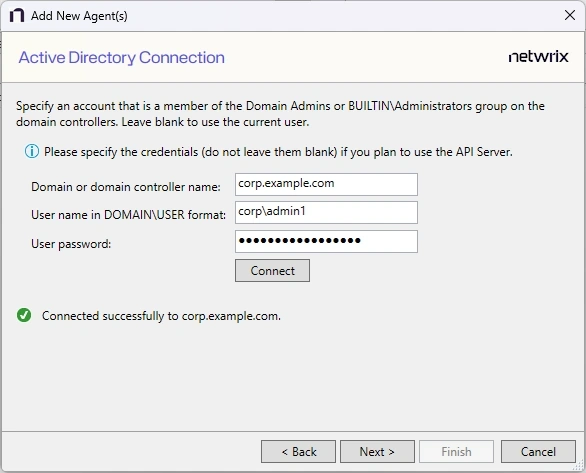Click 'User name in DOMAIN\USER format:' label
Viewport: 586px width, 473px height.
coord(129,215)
